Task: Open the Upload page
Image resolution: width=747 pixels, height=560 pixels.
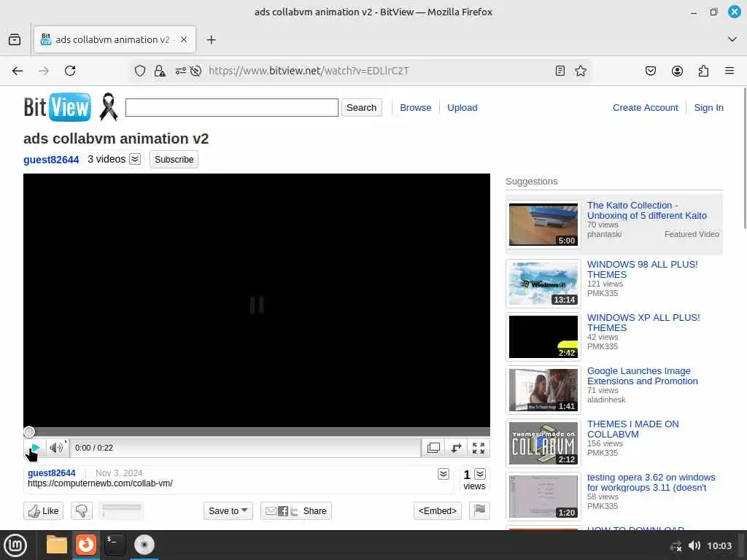Action: 462,108
